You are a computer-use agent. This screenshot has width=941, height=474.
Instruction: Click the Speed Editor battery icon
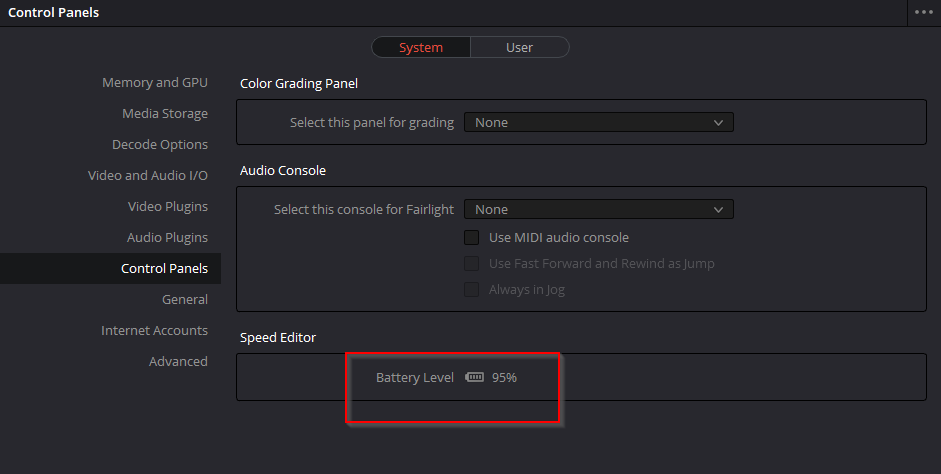pyautogui.click(x=474, y=378)
